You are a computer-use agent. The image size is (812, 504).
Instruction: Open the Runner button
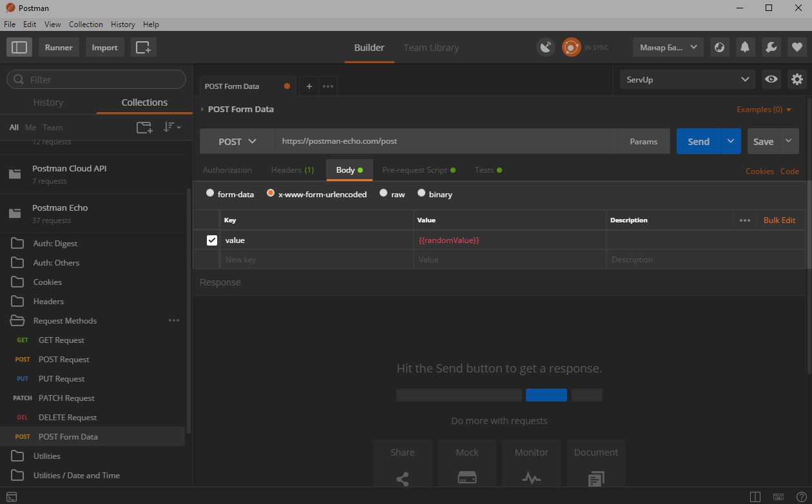click(x=59, y=47)
